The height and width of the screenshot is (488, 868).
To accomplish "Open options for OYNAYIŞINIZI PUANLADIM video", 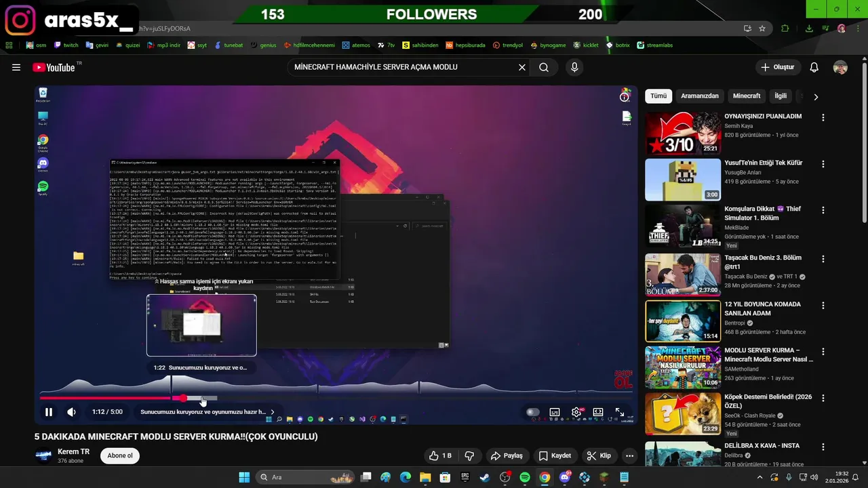I will click(x=823, y=118).
